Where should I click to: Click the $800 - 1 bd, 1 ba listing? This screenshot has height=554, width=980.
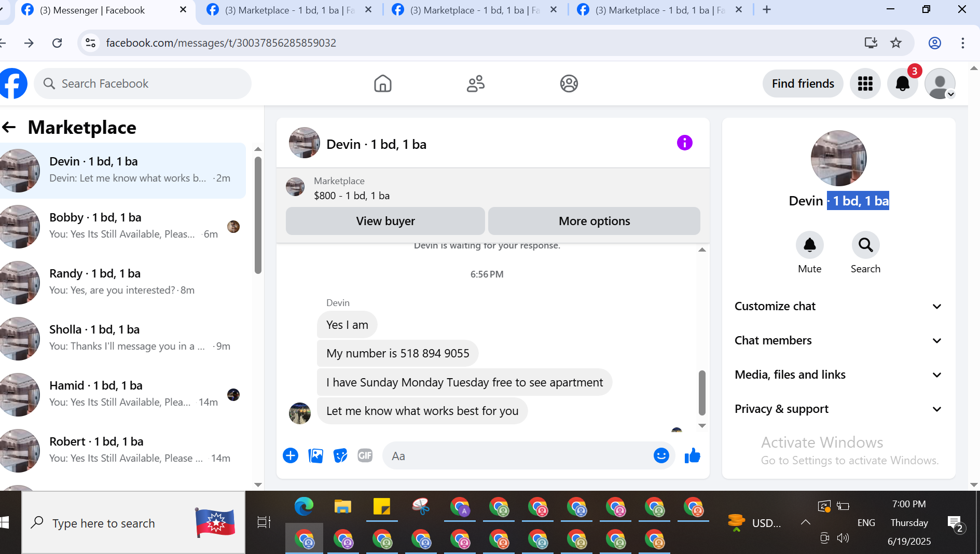coord(352,196)
